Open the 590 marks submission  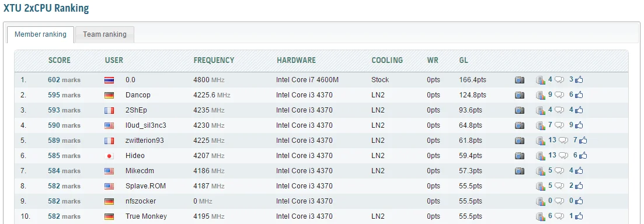(x=64, y=125)
